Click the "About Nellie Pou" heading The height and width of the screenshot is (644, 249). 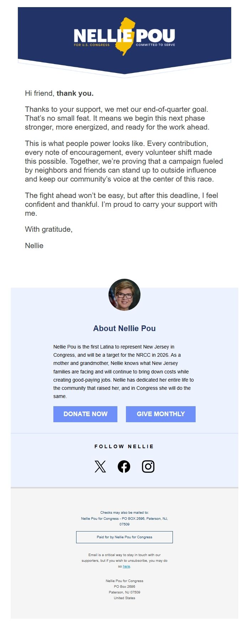click(x=124, y=328)
